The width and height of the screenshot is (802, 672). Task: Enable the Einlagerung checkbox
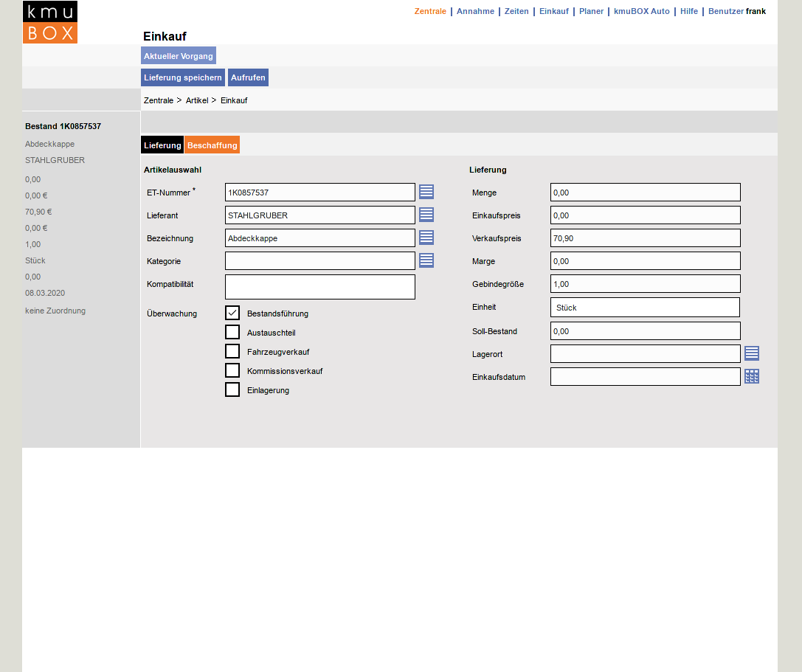[x=232, y=389]
